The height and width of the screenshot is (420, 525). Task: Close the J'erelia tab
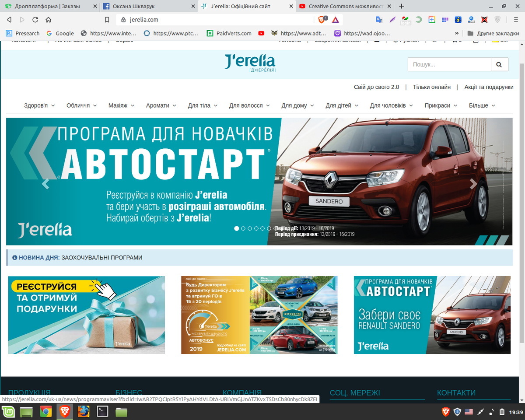(x=290, y=7)
